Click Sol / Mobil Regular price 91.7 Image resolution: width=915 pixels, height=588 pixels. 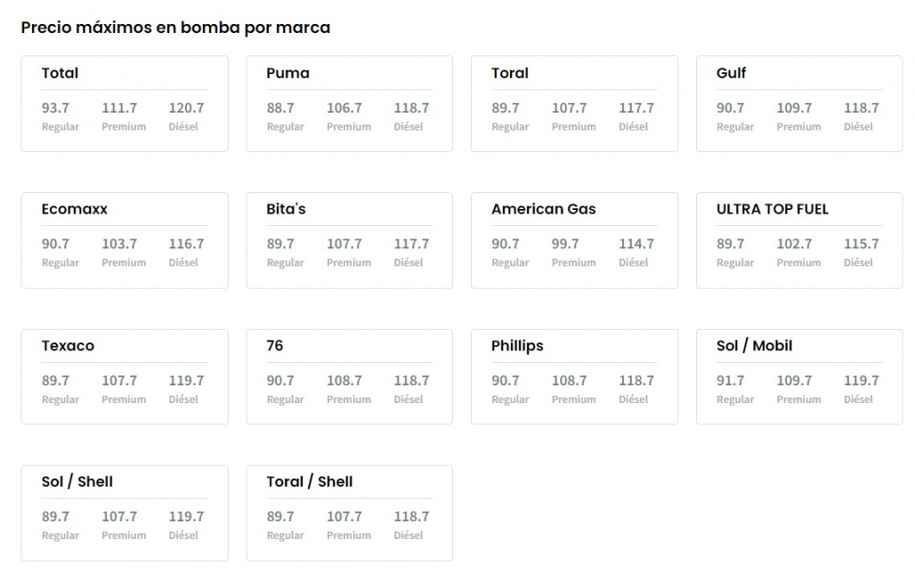click(x=730, y=381)
